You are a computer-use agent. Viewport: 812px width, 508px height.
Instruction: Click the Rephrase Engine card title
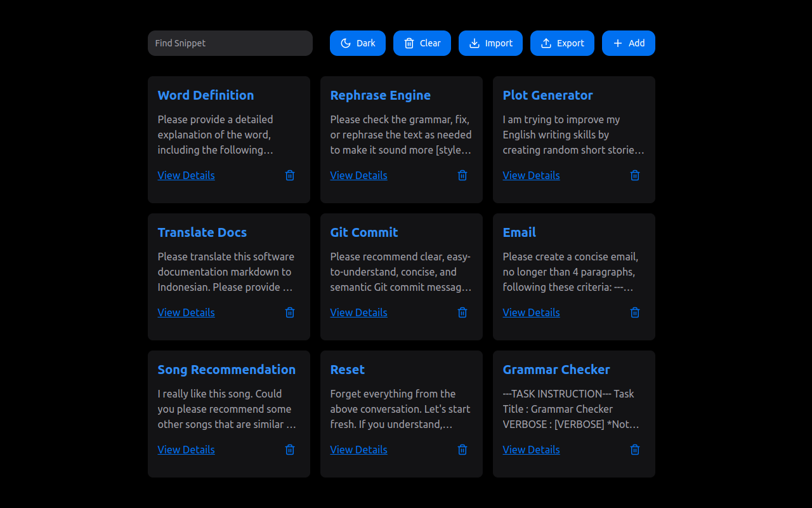(x=381, y=95)
